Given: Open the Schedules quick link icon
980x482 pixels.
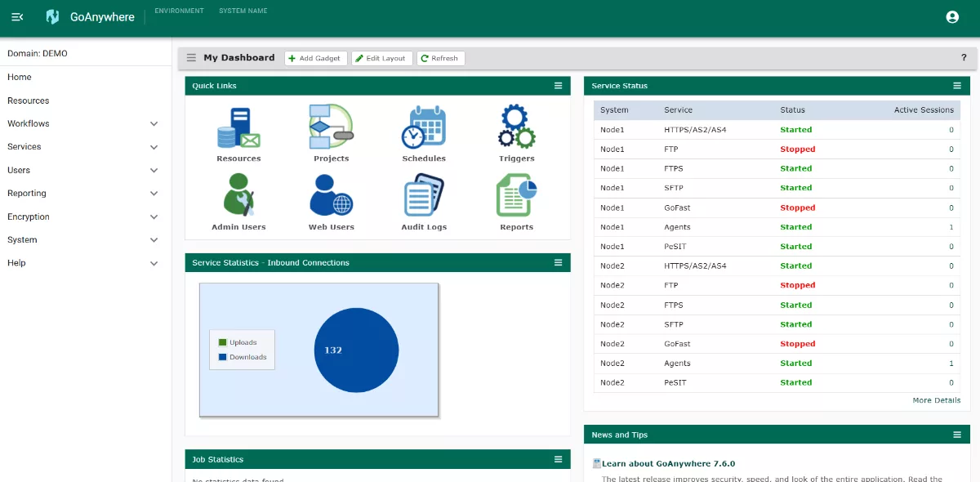Looking at the screenshot, I should 423,127.
